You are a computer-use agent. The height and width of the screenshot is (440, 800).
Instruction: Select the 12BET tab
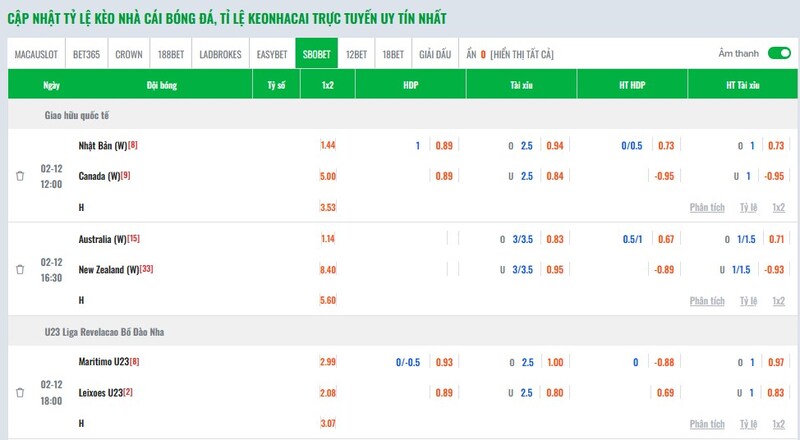tap(356, 54)
